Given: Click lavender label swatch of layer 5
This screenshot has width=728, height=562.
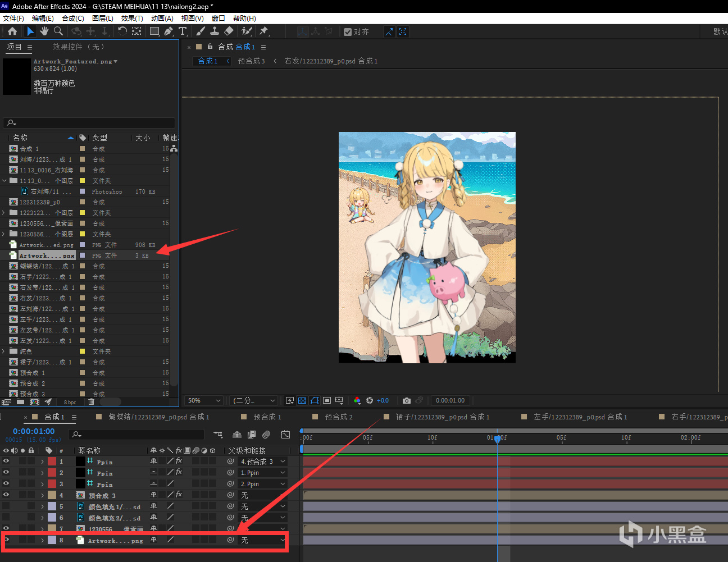Looking at the screenshot, I should click(x=52, y=506).
